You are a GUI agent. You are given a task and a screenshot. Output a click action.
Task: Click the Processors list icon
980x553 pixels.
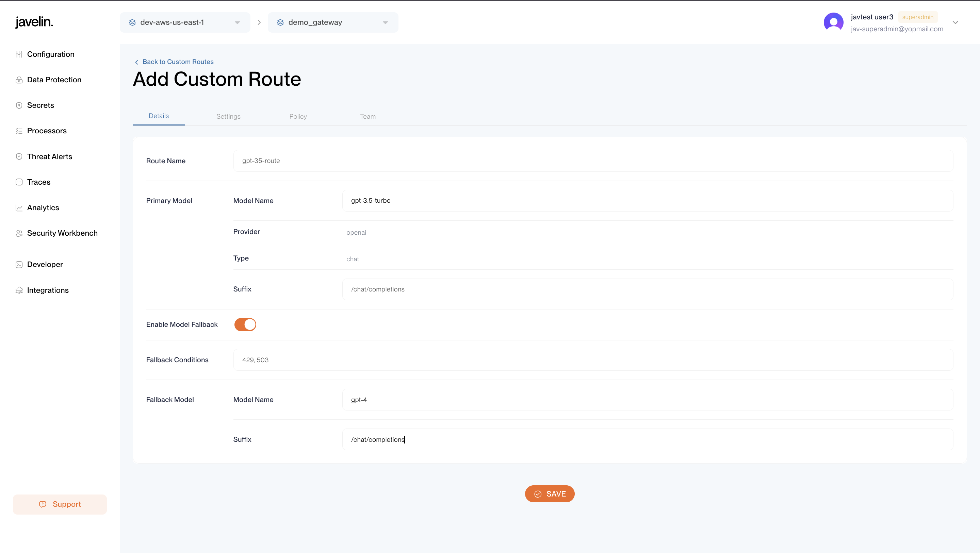coord(19,131)
